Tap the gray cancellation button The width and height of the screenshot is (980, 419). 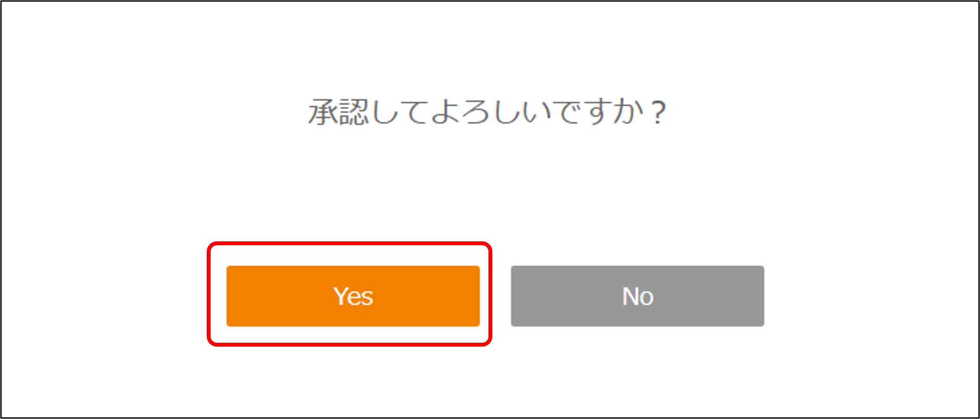637,296
